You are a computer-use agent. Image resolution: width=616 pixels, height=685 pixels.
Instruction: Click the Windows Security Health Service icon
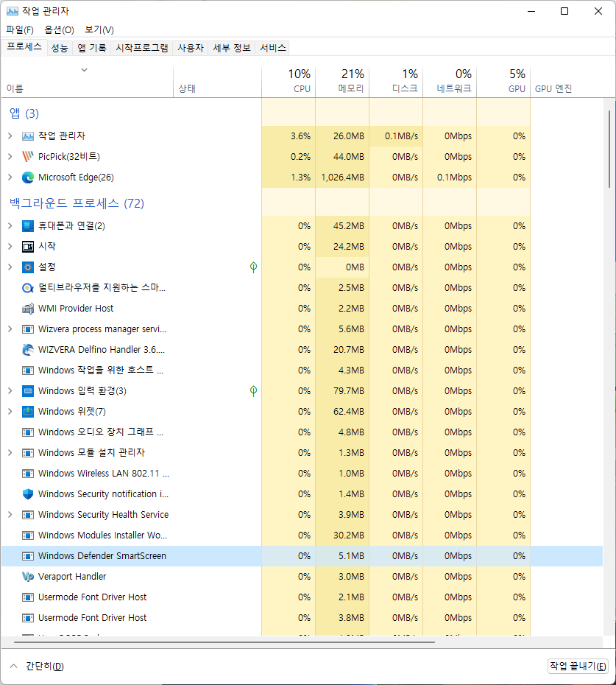(27, 515)
